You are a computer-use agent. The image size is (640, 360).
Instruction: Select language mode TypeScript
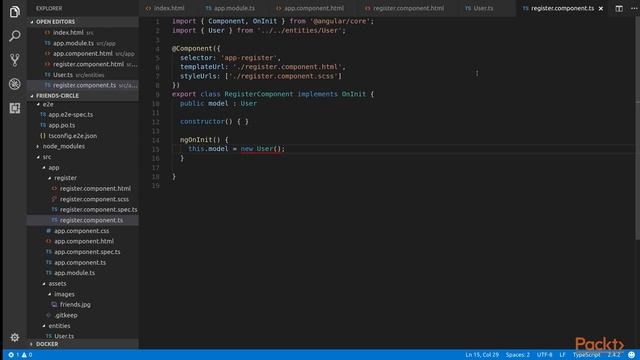pos(586,355)
